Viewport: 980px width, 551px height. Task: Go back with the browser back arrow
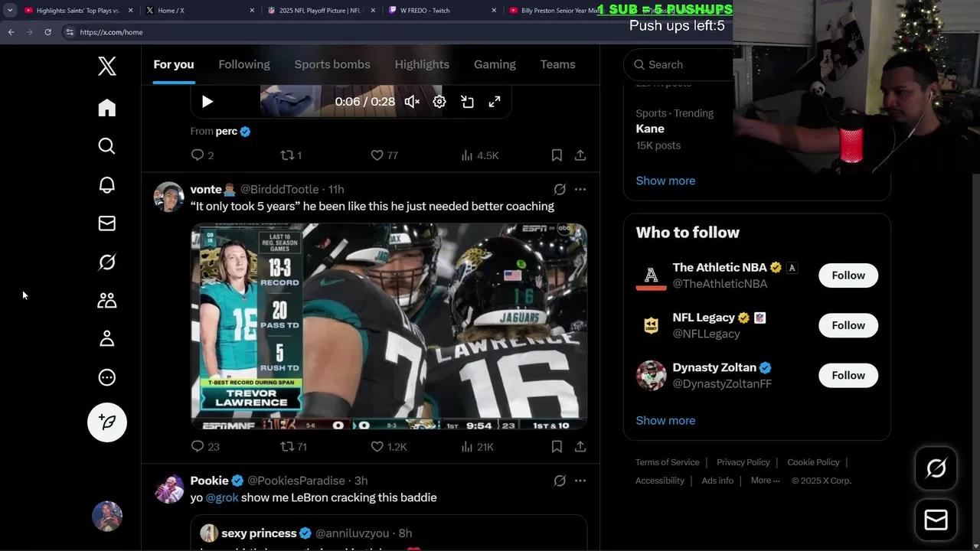(11, 32)
